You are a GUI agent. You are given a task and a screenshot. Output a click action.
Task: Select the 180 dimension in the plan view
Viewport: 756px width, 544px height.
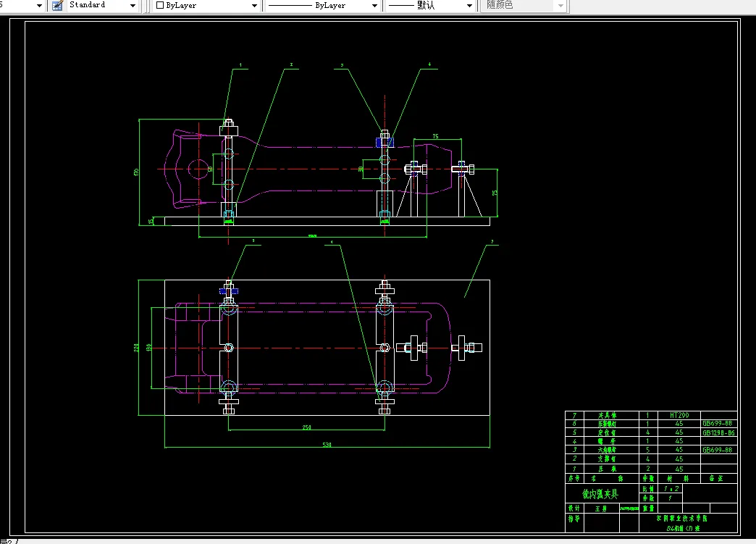coord(149,347)
